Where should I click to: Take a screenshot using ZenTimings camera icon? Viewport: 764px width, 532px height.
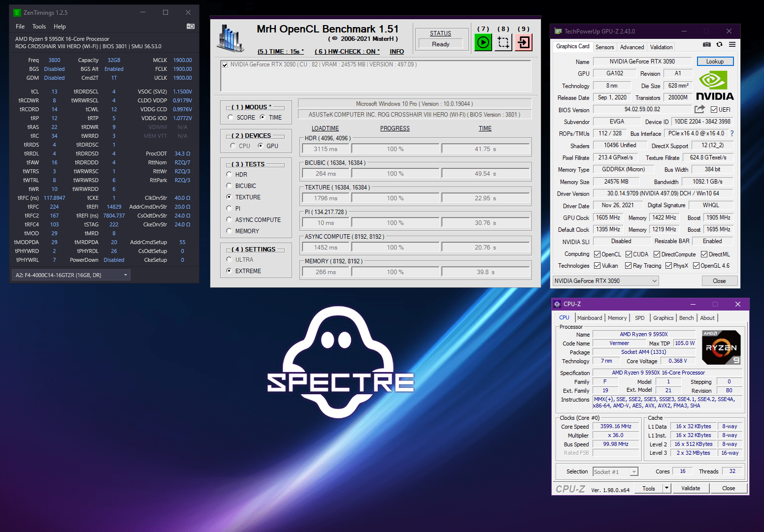pyautogui.click(x=191, y=26)
